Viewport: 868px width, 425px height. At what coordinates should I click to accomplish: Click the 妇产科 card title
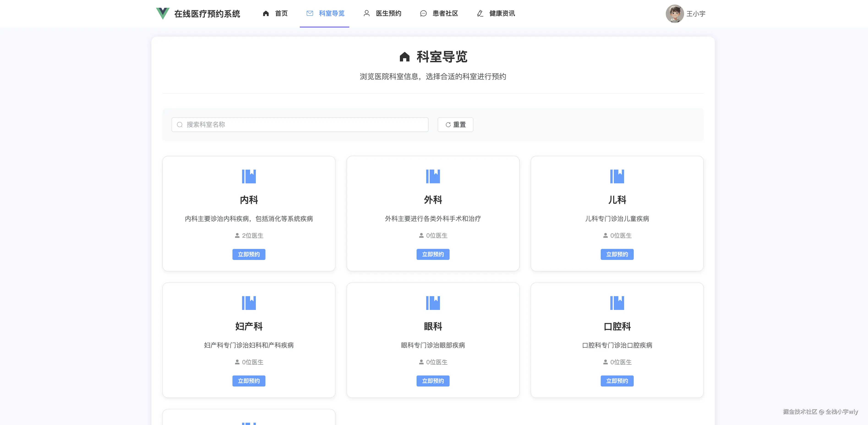point(249,326)
